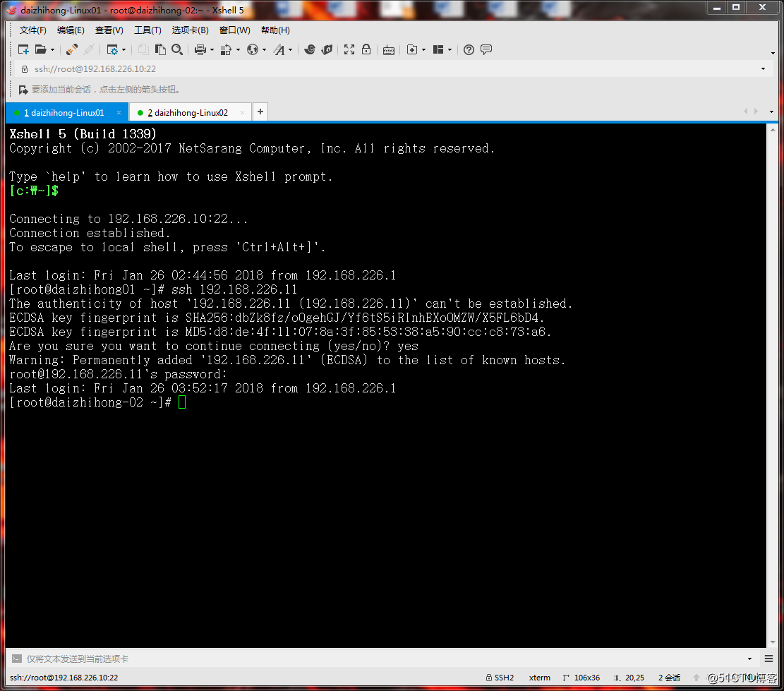Click the Find magnifier icon

point(177,49)
